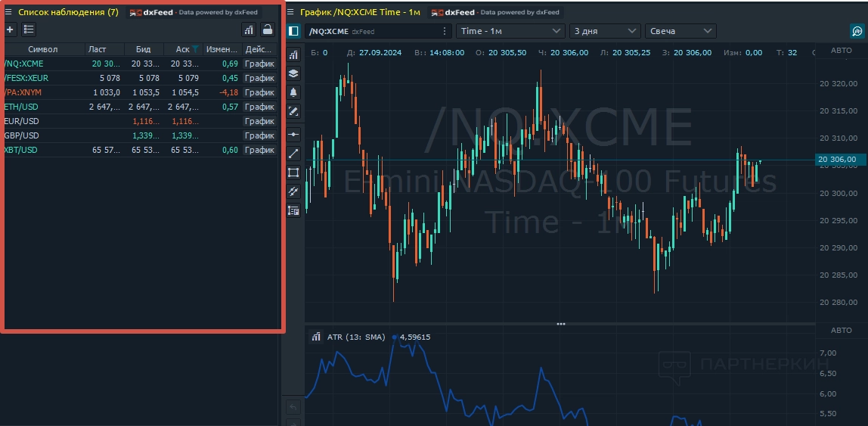The image size is (868, 426).
Task: Select the trend line drawing tool
Action: (x=293, y=154)
